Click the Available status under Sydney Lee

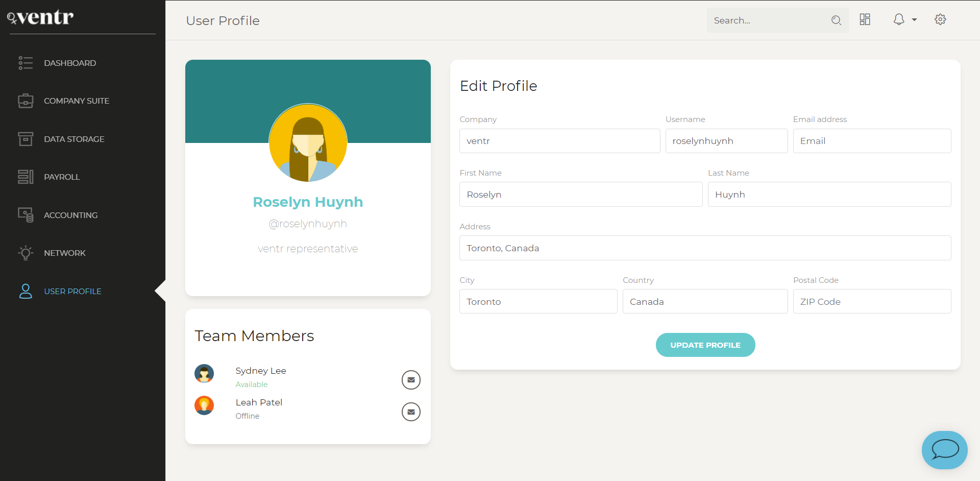coord(252,384)
